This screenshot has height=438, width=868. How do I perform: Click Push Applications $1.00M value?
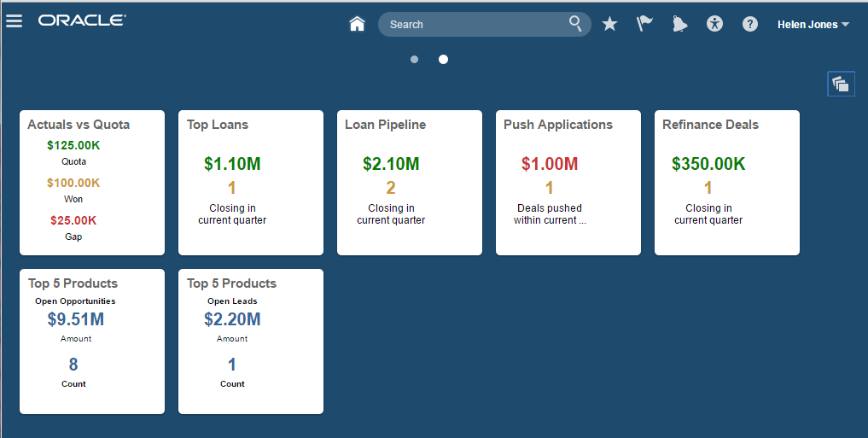pyautogui.click(x=550, y=164)
